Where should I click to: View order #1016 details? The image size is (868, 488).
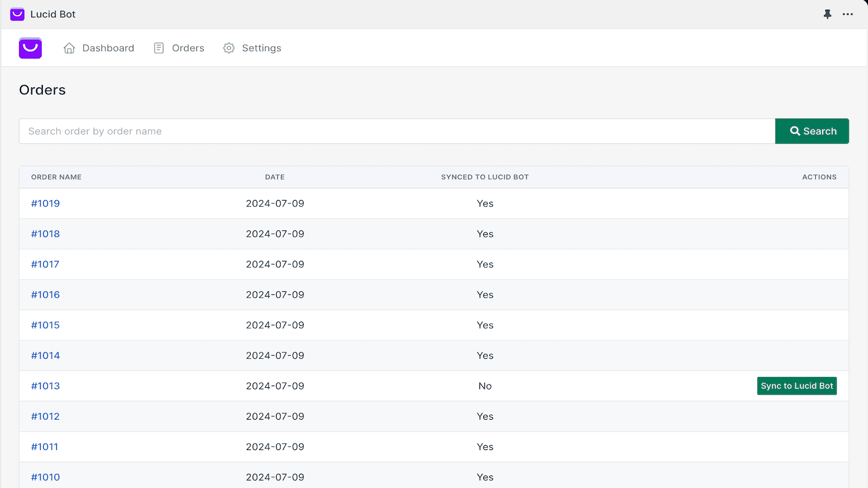(x=46, y=295)
